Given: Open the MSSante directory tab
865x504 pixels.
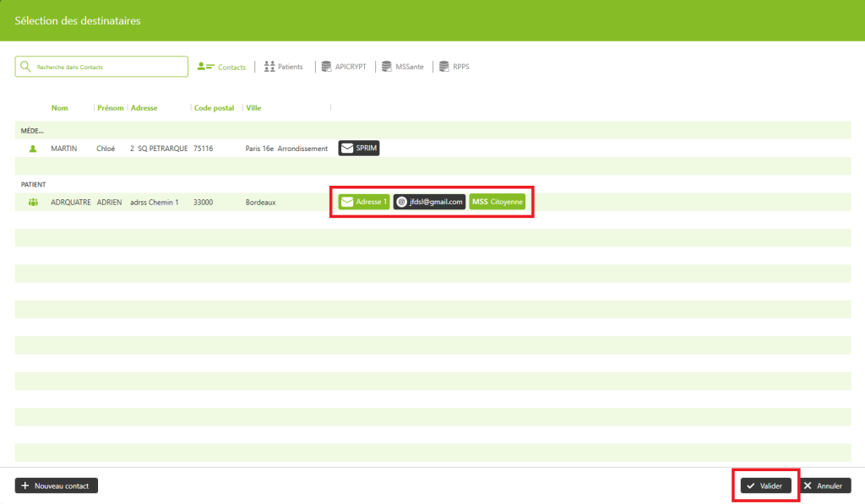Looking at the screenshot, I should tap(402, 67).
